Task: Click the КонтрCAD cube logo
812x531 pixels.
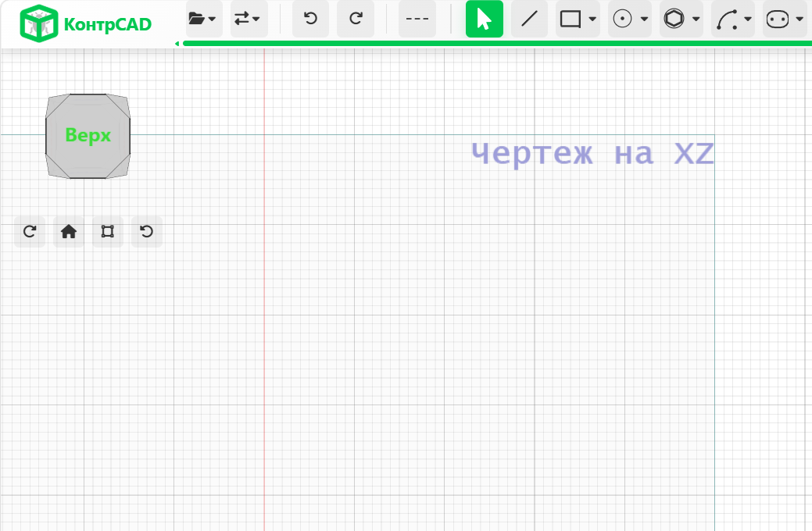Action: (x=38, y=23)
